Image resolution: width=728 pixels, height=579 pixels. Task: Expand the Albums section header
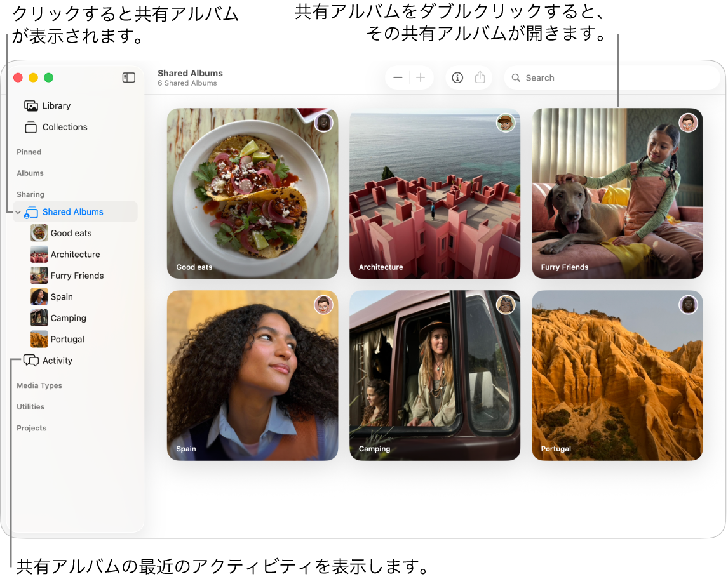[30, 173]
